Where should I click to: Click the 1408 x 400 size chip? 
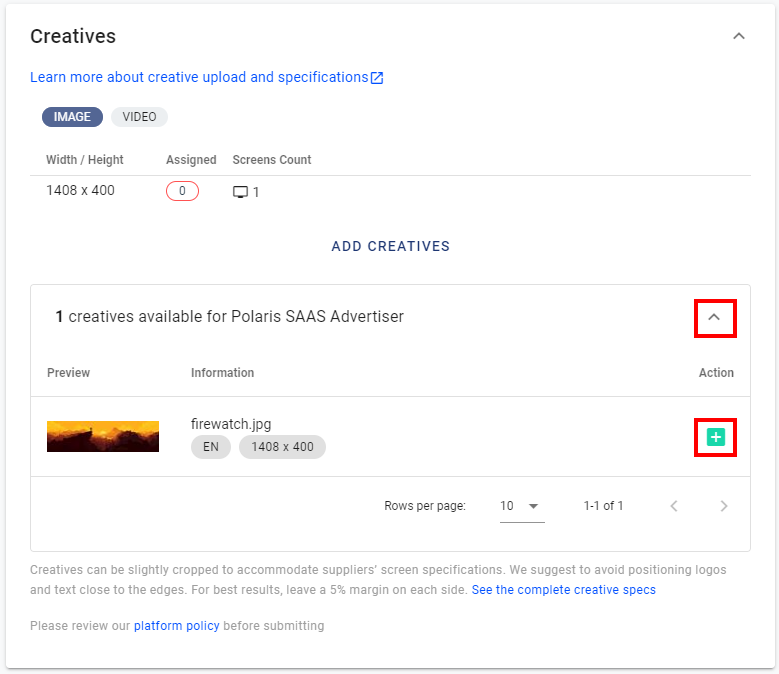tap(282, 447)
